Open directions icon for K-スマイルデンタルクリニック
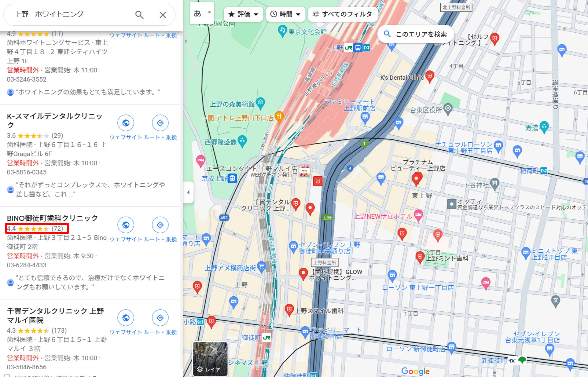Image resolution: width=588 pixels, height=377 pixels. pos(160,123)
